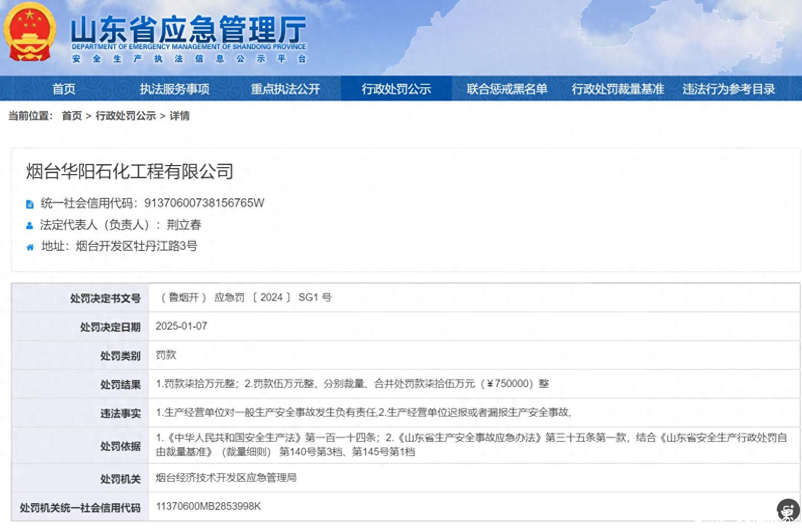
Task: Click legal basis text citing 安全生产法
Action: click(x=472, y=445)
